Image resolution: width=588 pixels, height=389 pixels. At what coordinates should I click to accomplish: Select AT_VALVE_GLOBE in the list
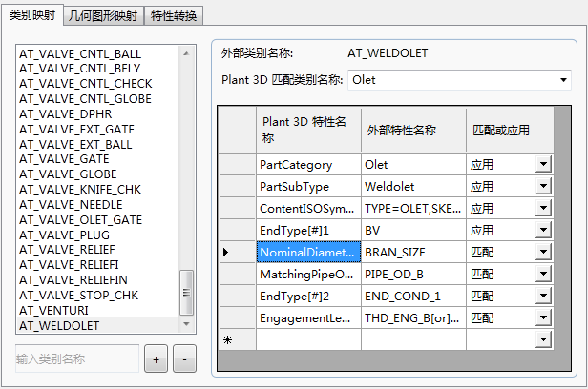(69, 174)
